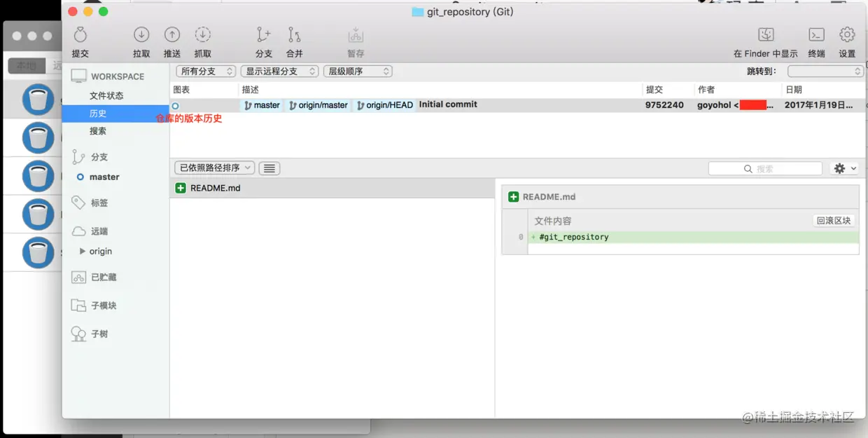Screen dimensions: 868x438
Task: Click the Branches (分支) sidebar section icon
Action: 78,157
